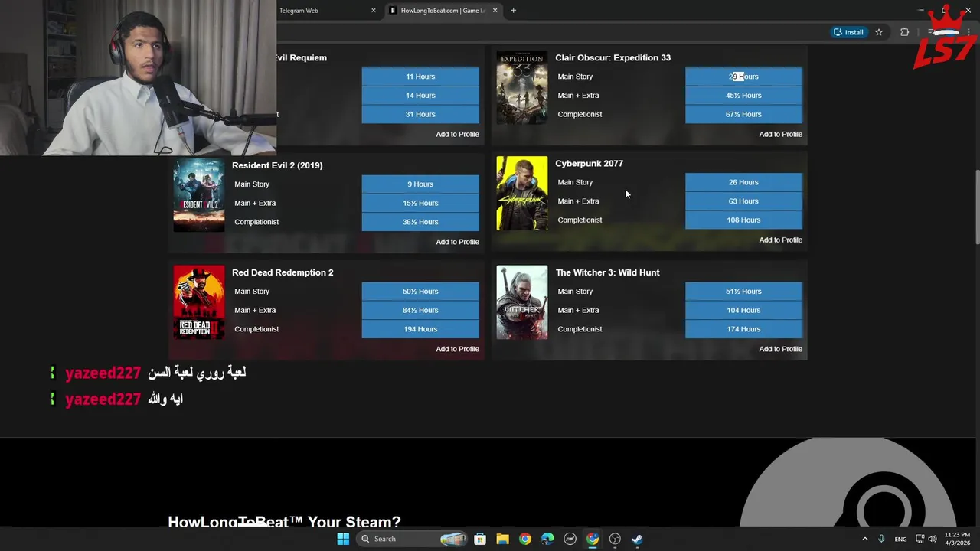Screen dimensions: 980x551
Task: Click Resident Evil Requiem 14 Hours value
Action: pyautogui.click(x=420, y=96)
